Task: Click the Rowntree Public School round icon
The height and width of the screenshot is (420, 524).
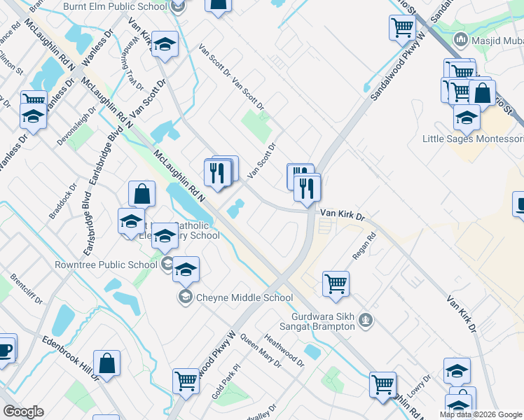Action: point(167,264)
